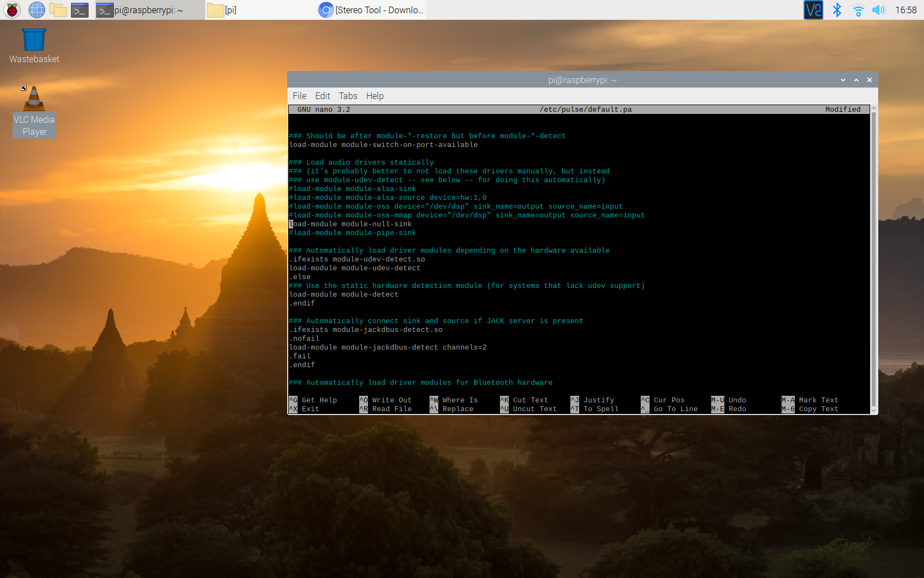924x578 pixels.
Task: Maximize the terminal window
Action: pos(856,80)
